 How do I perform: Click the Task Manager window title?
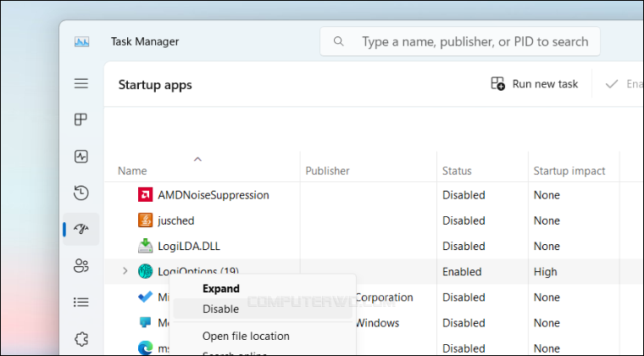tap(145, 42)
